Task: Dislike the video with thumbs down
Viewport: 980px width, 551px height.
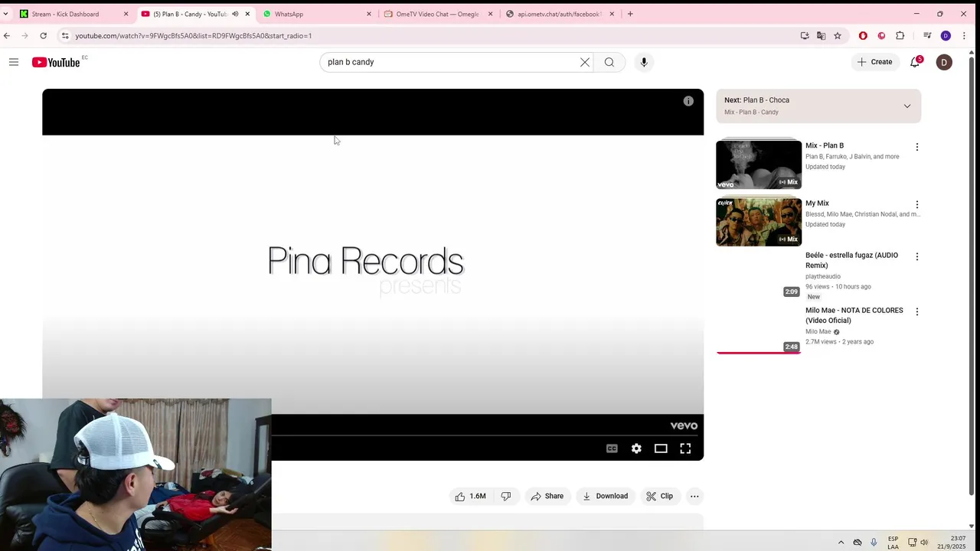Action: tap(506, 496)
